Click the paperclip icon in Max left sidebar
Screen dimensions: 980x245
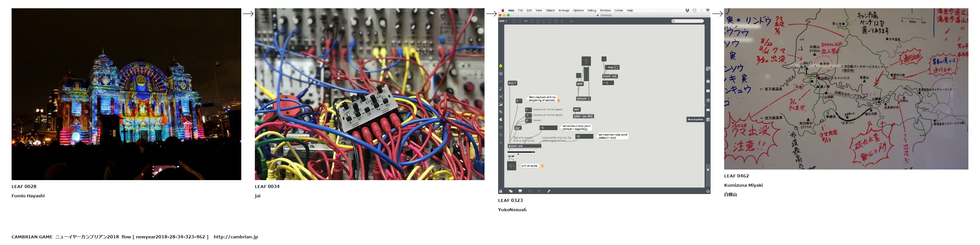pyautogui.click(x=501, y=112)
